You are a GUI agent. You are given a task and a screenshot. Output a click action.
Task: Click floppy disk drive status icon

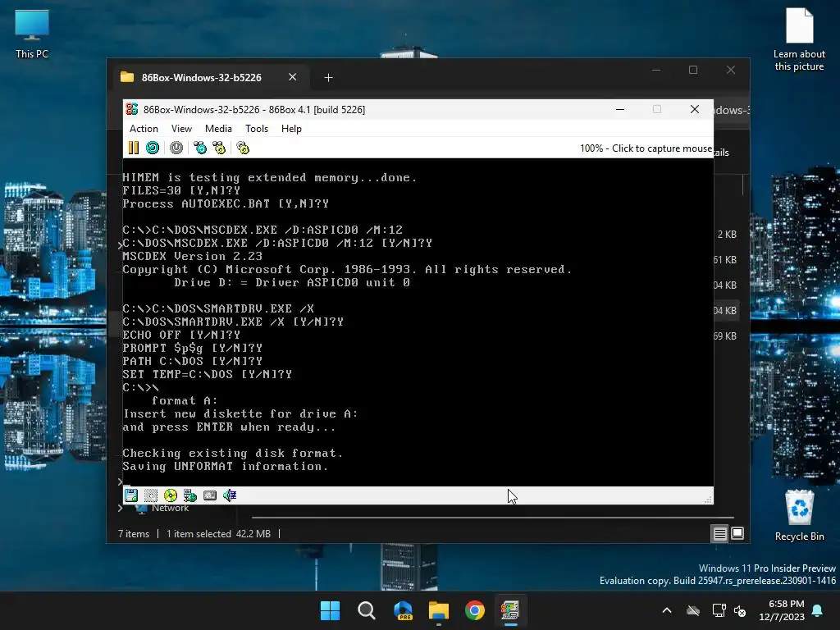pos(131,495)
